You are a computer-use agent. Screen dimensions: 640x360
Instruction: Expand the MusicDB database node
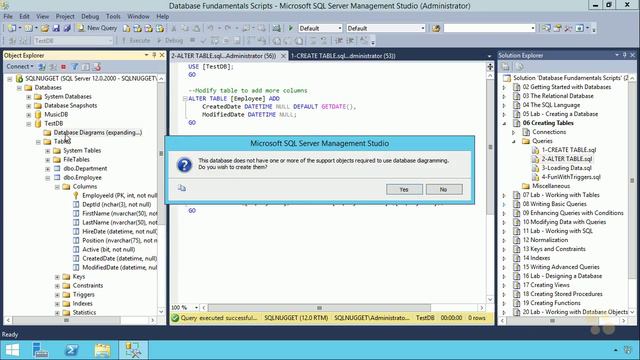coord(29,115)
